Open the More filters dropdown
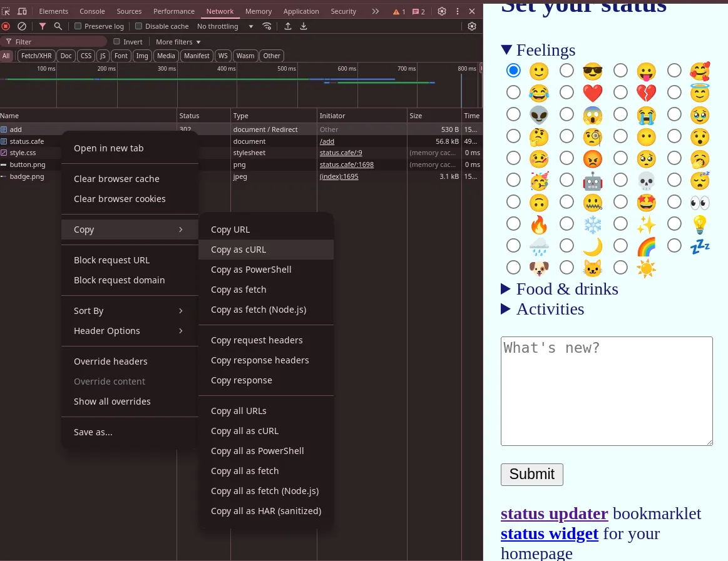The width and height of the screenshot is (728, 561). pos(178,42)
